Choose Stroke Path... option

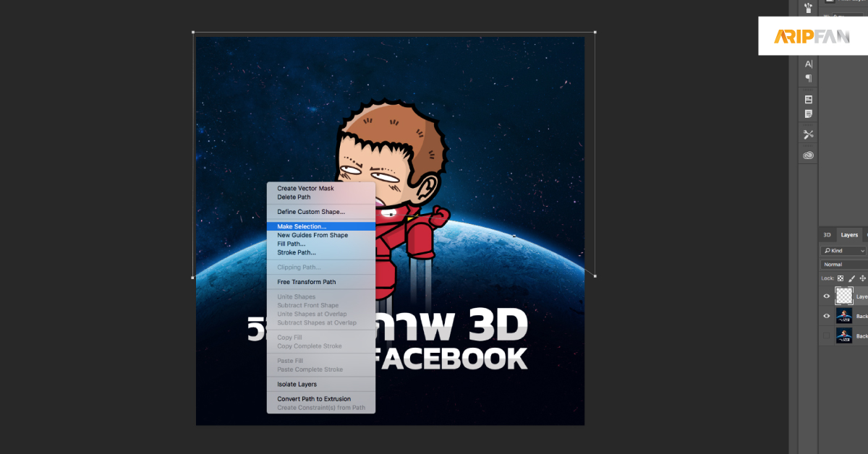point(297,252)
